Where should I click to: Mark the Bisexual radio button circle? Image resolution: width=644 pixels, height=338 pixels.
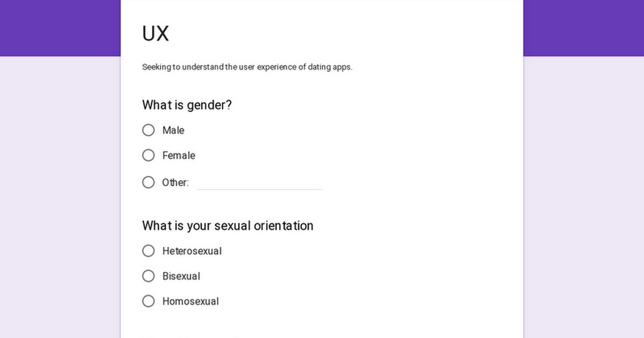149,276
